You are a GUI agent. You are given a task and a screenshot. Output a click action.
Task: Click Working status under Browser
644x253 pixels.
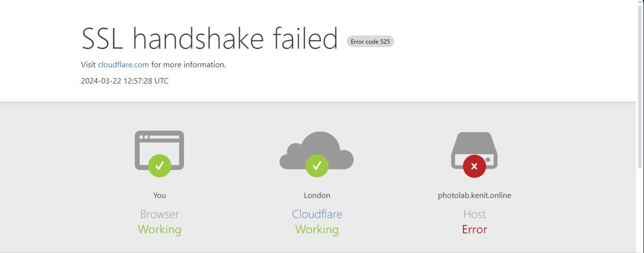[159, 229]
